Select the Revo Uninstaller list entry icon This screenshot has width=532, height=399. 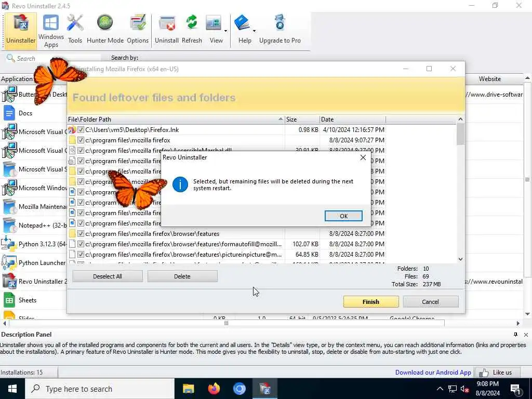[9, 282]
